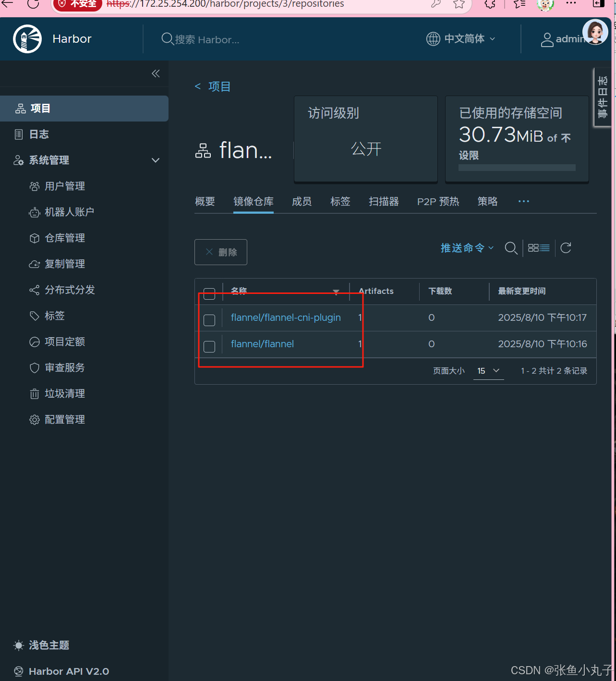
Task: Expand the 系统管理 section chevron
Action: pos(155,160)
